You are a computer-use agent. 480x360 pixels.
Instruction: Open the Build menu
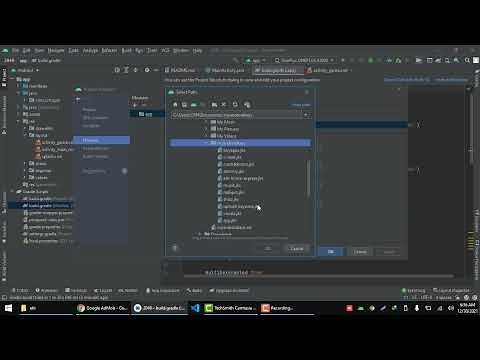coord(126,50)
